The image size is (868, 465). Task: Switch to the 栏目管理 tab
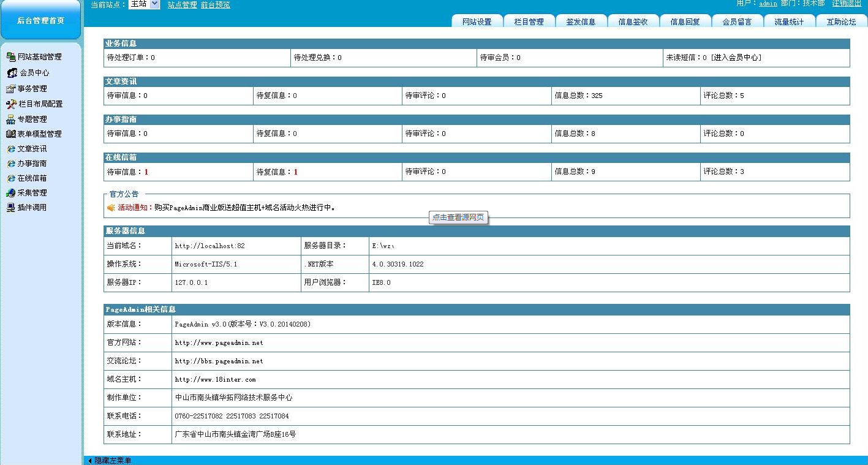529,21
